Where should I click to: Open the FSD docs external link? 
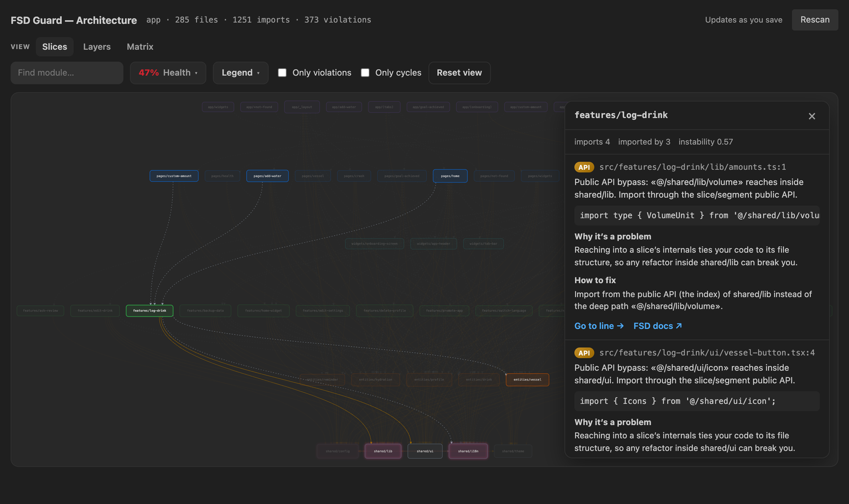tap(657, 326)
